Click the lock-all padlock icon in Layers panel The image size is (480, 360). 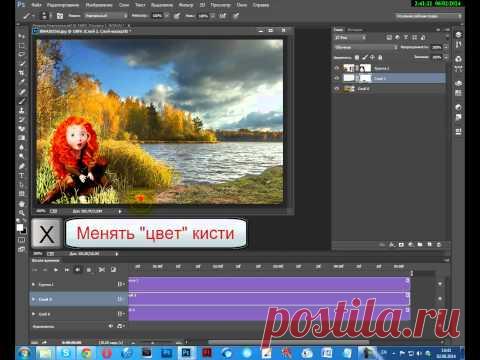380,57
